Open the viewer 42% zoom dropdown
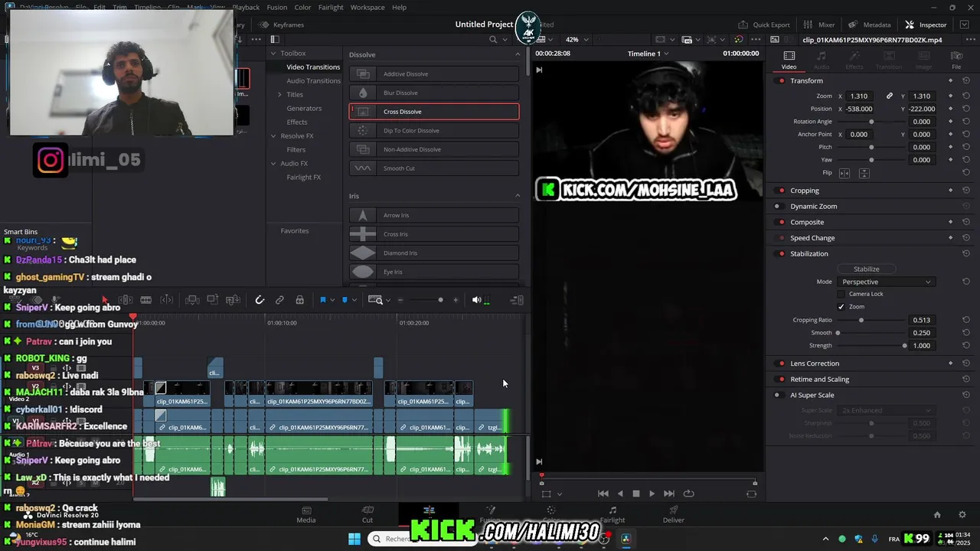Image resolution: width=980 pixels, height=551 pixels. point(576,39)
